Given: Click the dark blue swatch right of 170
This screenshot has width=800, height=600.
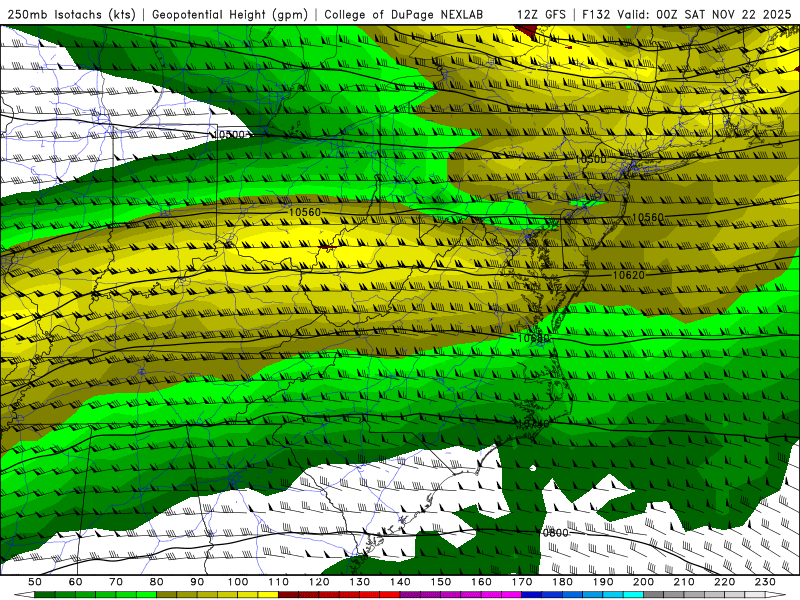Looking at the screenshot, I should click(532, 595).
